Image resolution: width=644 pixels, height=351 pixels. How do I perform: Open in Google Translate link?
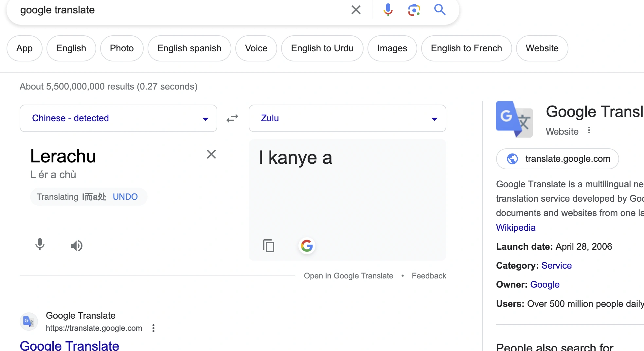pos(349,276)
